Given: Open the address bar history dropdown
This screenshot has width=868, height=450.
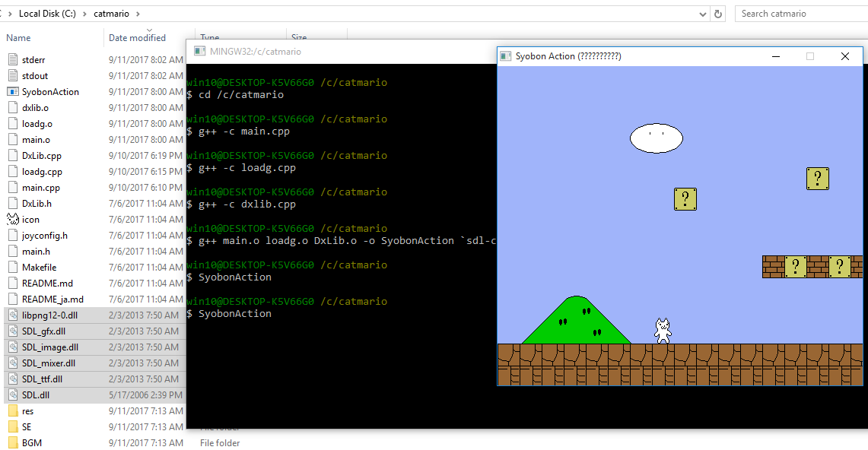Looking at the screenshot, I should tap(702, 14).
